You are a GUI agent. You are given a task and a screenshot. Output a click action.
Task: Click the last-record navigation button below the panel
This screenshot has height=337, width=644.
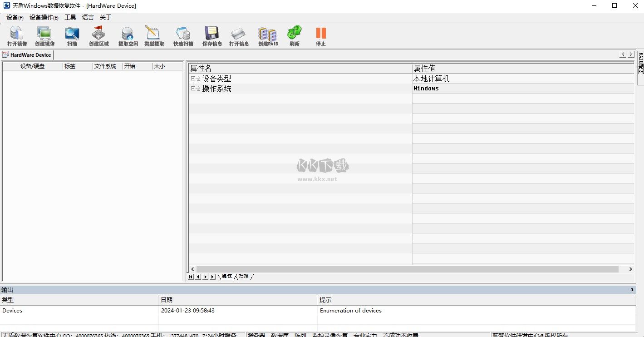coord(212,276)
